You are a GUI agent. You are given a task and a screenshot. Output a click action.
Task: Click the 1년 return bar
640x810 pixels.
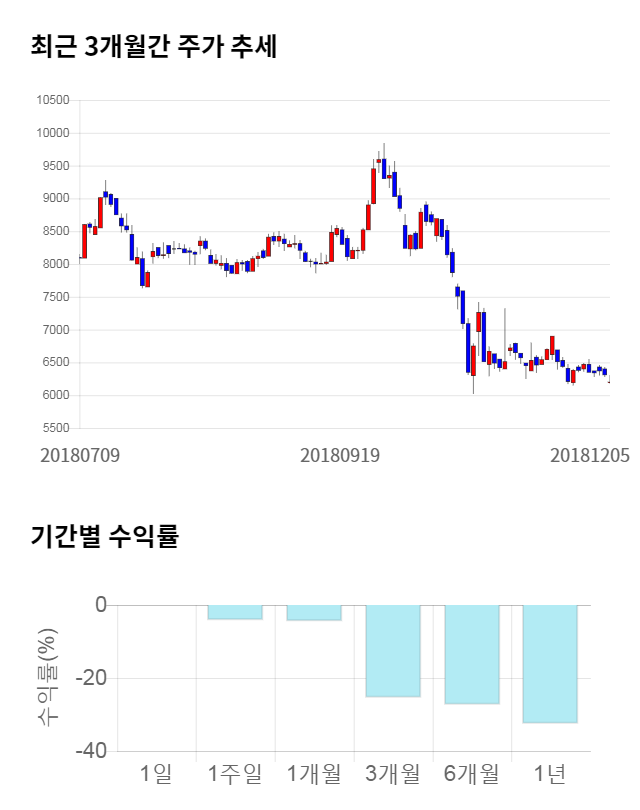pos(550,663)
